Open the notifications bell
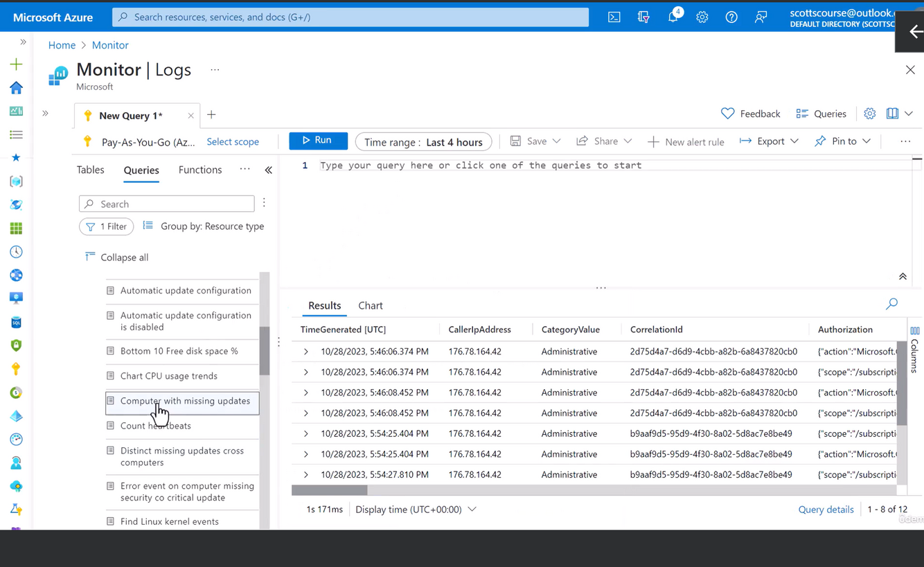 (x=673, y=16)
